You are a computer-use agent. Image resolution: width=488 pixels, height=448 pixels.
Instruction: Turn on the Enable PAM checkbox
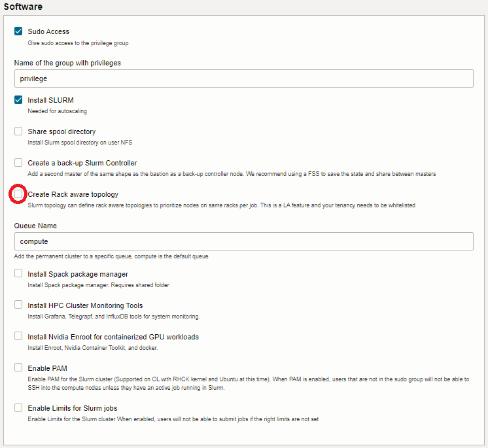[18, 368]
